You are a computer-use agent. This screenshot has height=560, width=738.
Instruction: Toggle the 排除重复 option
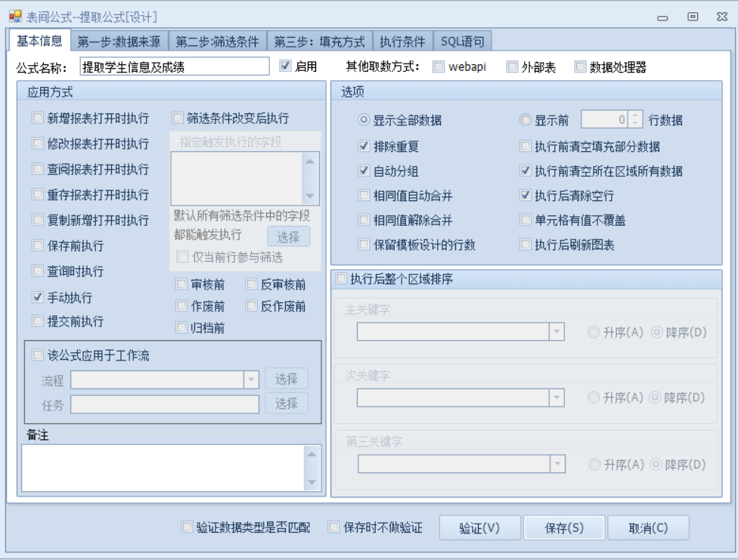click(364, 147)
